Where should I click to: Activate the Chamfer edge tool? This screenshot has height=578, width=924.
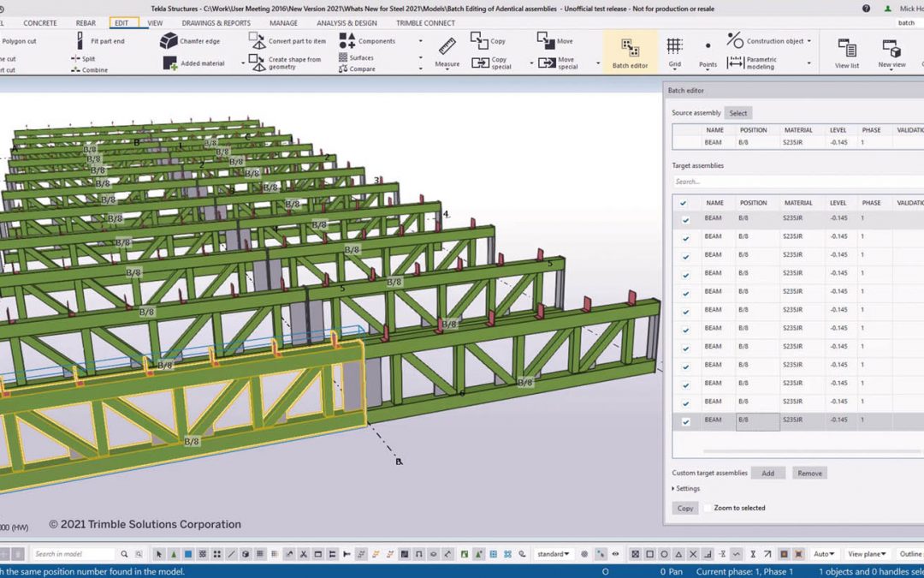[x=190, y=41]
